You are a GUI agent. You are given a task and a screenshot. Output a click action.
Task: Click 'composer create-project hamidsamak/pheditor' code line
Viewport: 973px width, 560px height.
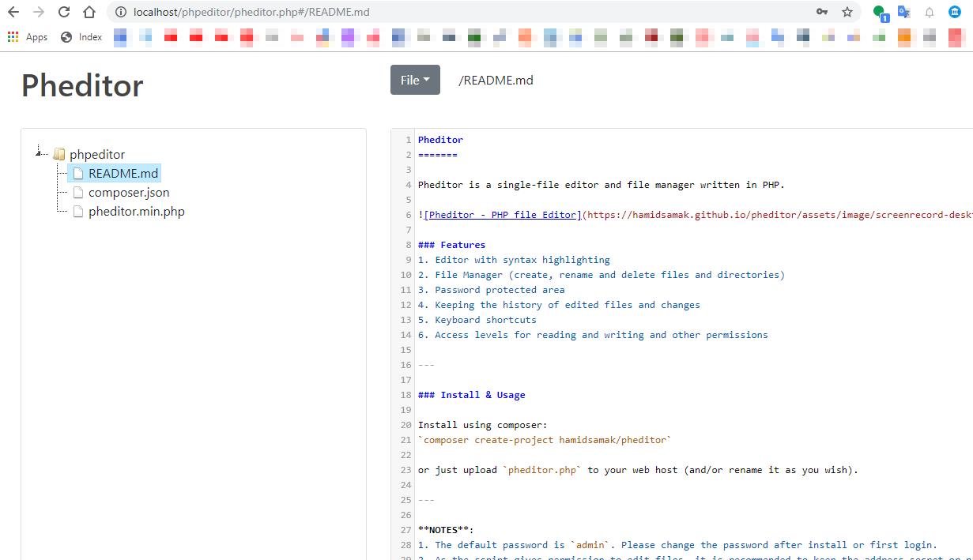(545, 440)
